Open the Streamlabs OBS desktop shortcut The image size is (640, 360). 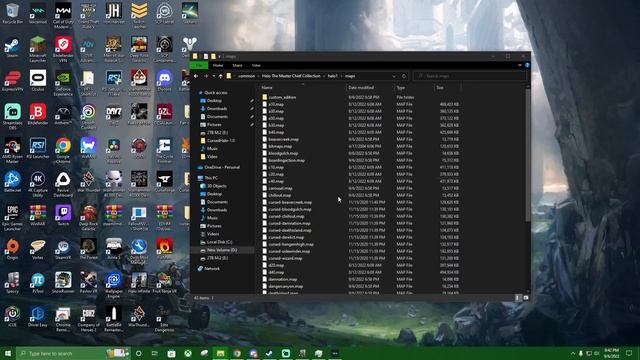(x=12, y=116)
